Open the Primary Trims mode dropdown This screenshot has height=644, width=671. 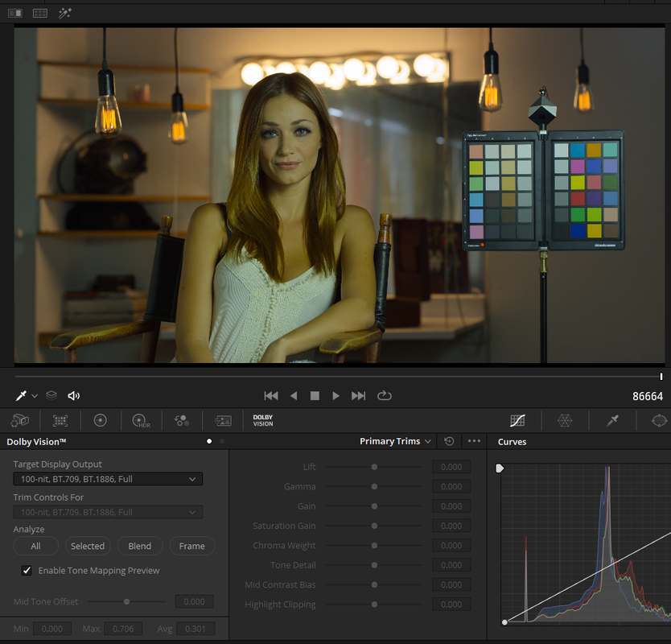[395, 441]
